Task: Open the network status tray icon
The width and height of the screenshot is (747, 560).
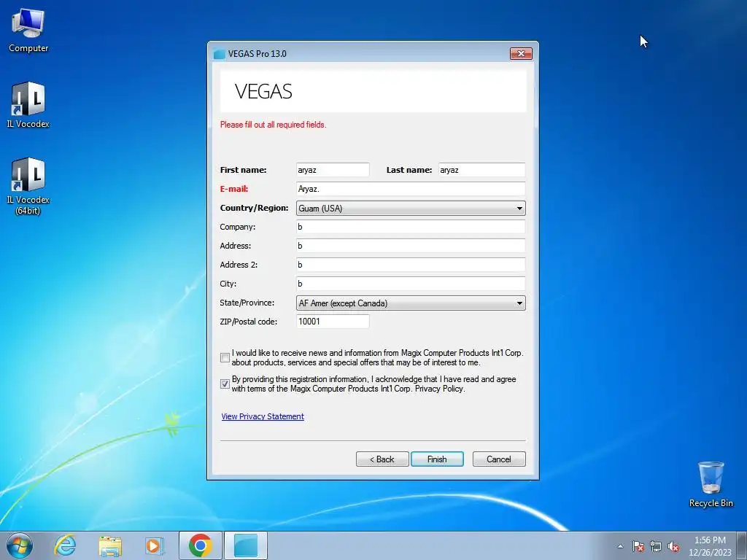Action: click(656, 547)
